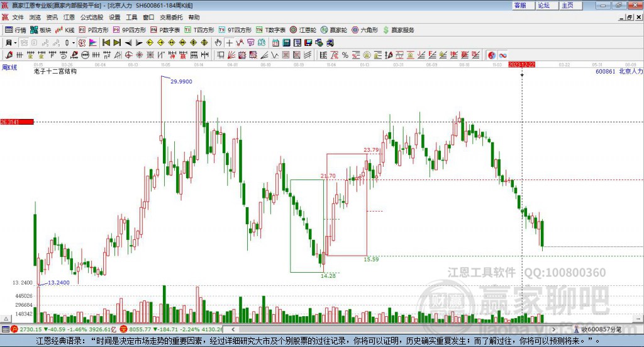Image resolution: width=644 pixels, height=347 pixels.
Task: Open the 交易委托 menu
Action: click(171, 17)
